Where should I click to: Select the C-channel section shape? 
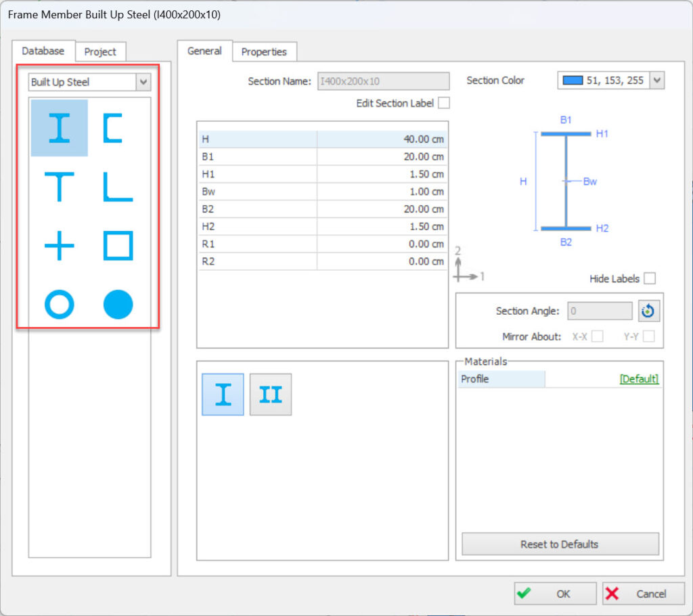118,127
